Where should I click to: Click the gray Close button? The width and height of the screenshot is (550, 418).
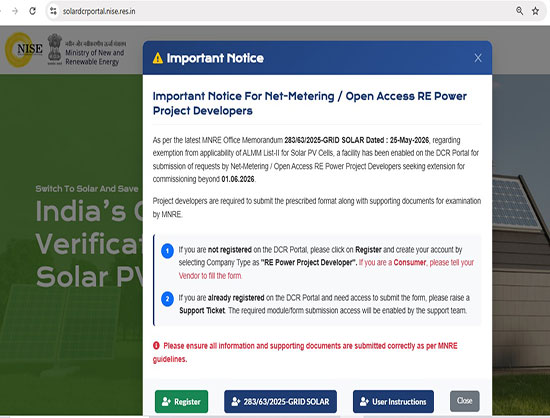(464, 401)
